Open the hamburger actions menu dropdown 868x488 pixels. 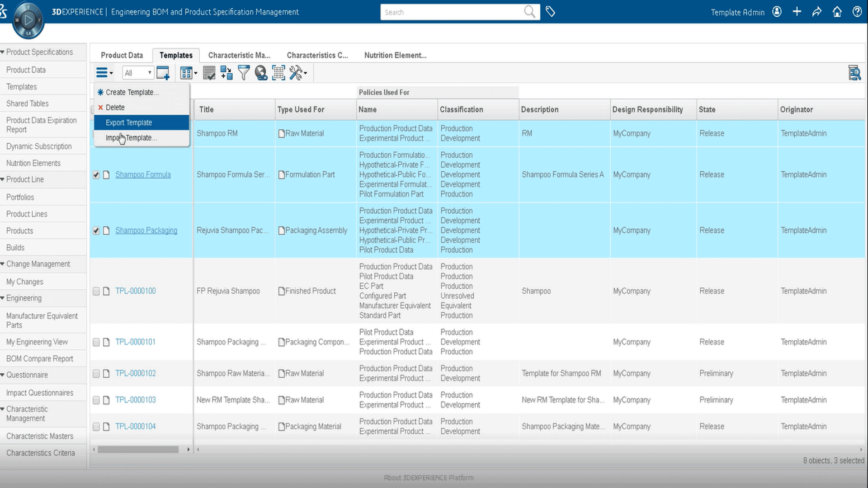coord(104,73)
